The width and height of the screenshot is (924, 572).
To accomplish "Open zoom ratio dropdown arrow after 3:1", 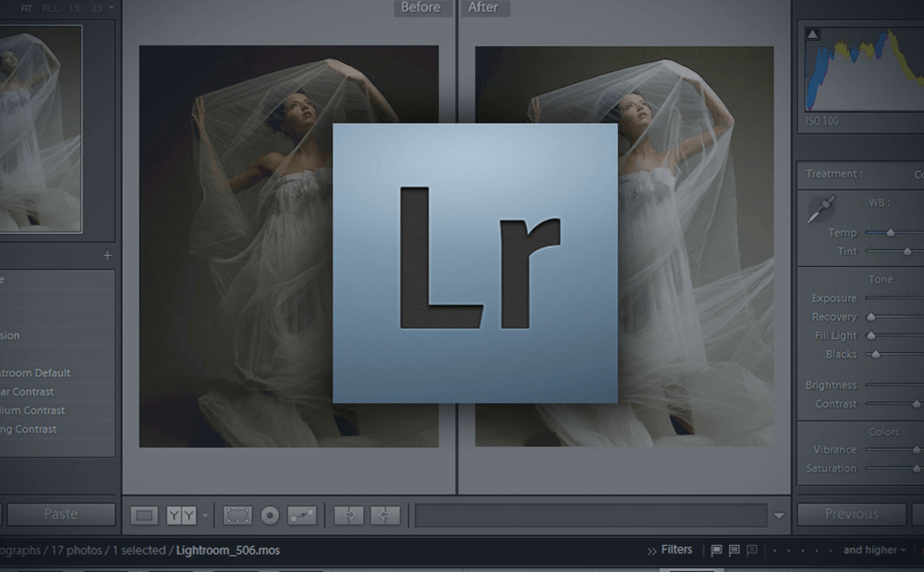I will click(x=112, y=7).
